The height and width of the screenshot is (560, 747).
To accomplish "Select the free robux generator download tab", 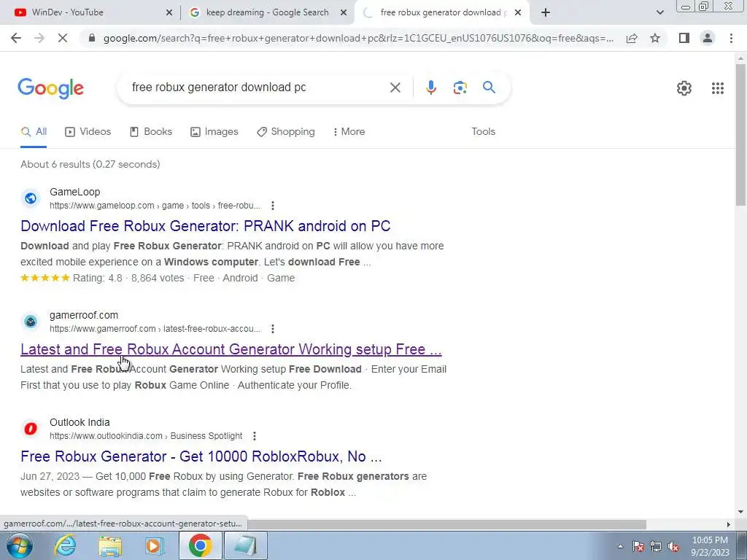I will coord(441,13).
